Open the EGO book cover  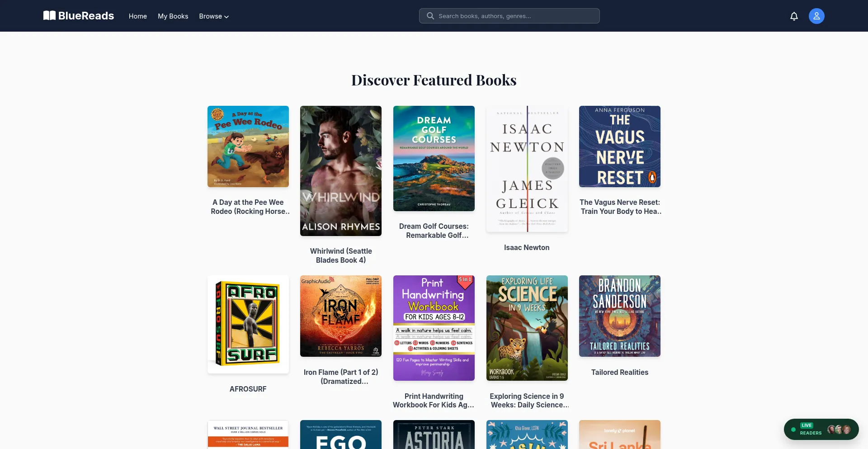(341, 435)
